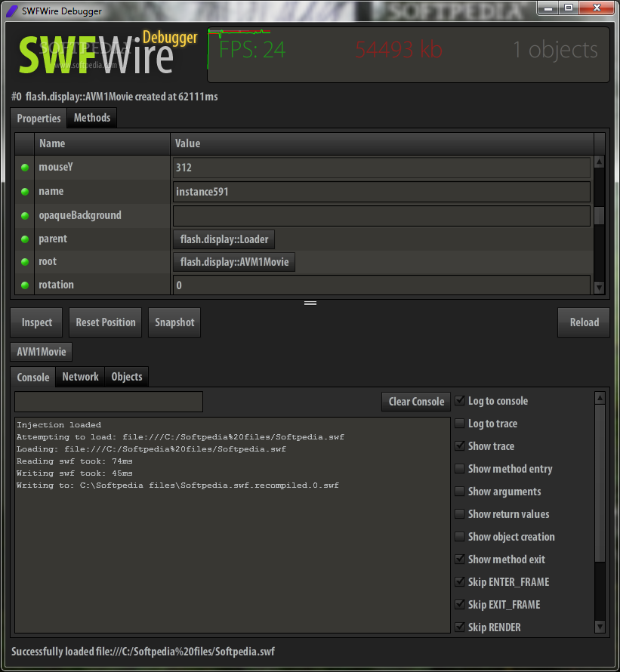
Task: Click the Reload button
Action: (x=584, y=322)
